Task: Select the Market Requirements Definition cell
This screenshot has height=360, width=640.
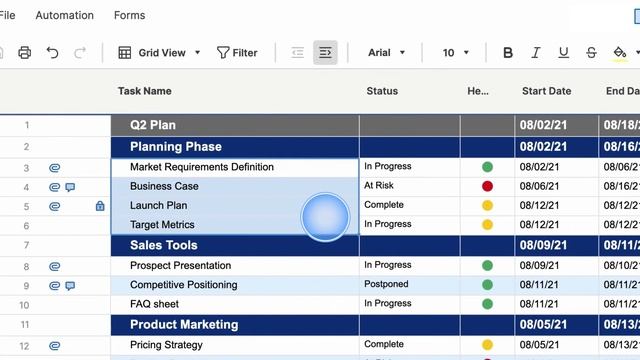Action: pyautogui.click(x=235, y=167)
